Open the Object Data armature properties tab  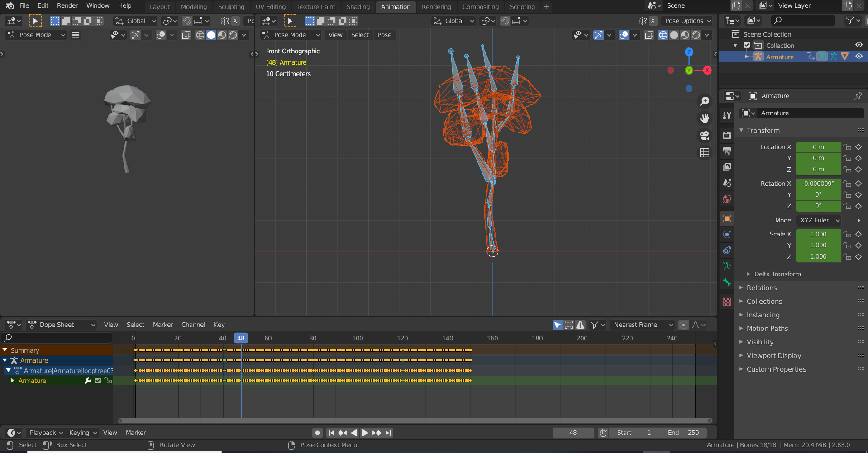(x=727, y=266)
